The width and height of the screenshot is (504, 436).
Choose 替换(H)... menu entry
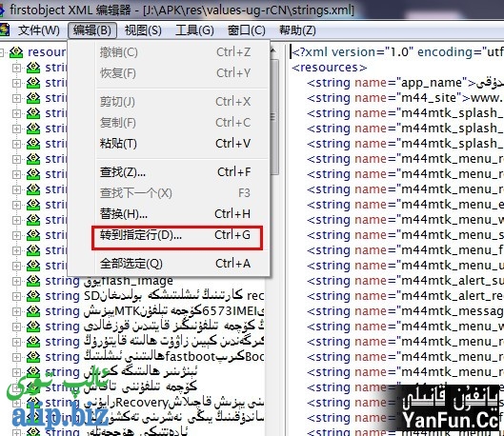pos(175,214)
